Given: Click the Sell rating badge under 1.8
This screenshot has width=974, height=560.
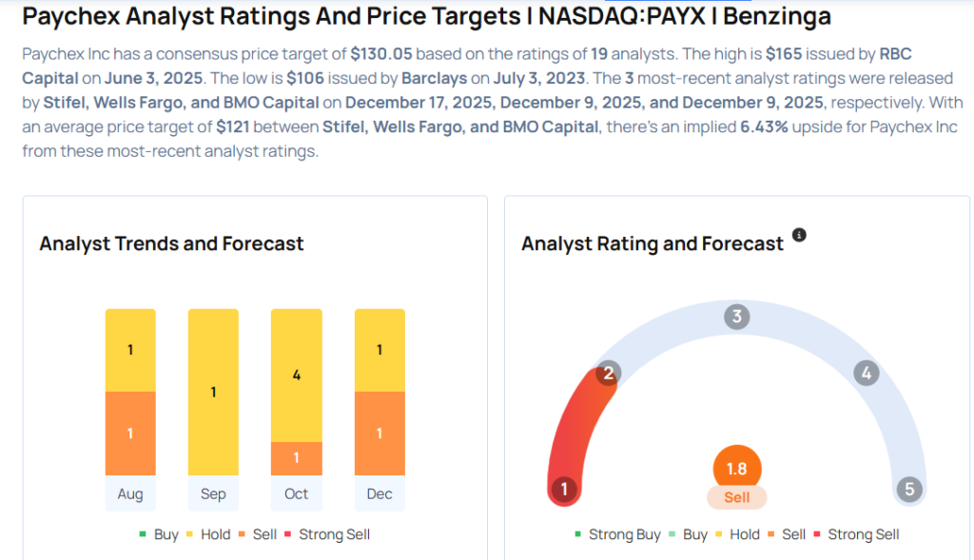Looking at the screenshot, I should (736, 497).
